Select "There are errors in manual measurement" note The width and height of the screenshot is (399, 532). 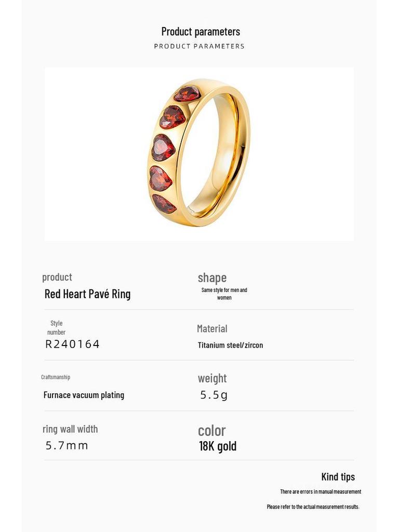tap(321, 491)
